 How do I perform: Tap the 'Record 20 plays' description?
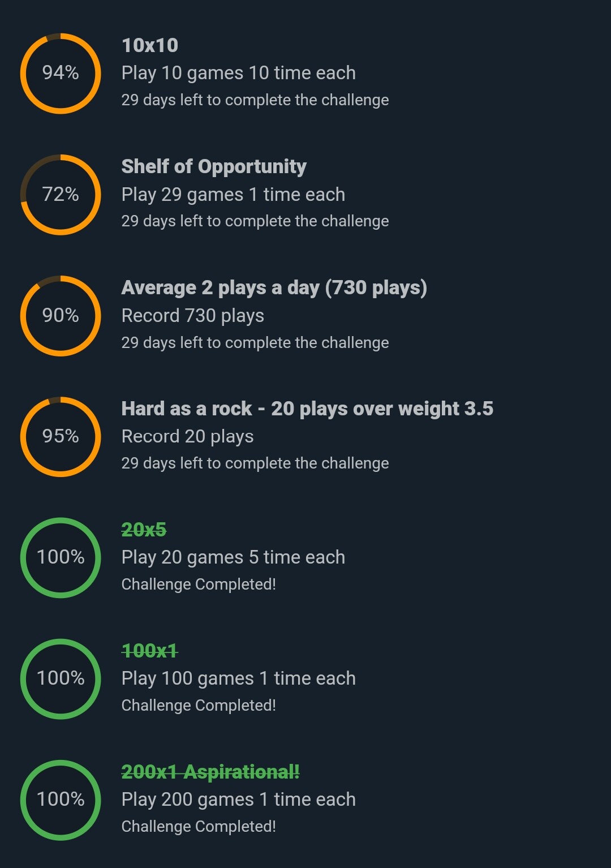point(187,436)
